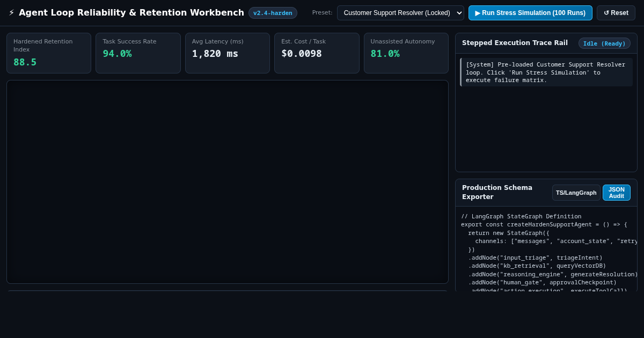Click the v2.4-harden version badge
The height and width of the screenshot is (338, 644).
pos(273,13)
